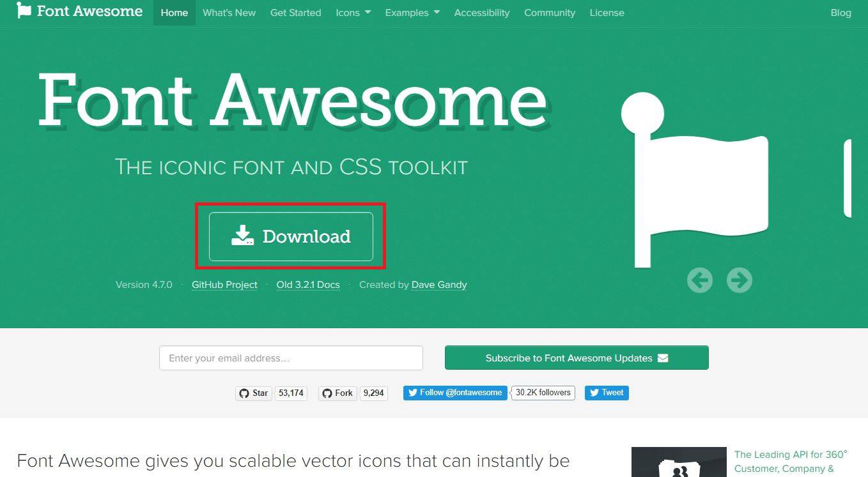Open the GitHub Project link
Screen dimensions: 868x477
(224, 285)
